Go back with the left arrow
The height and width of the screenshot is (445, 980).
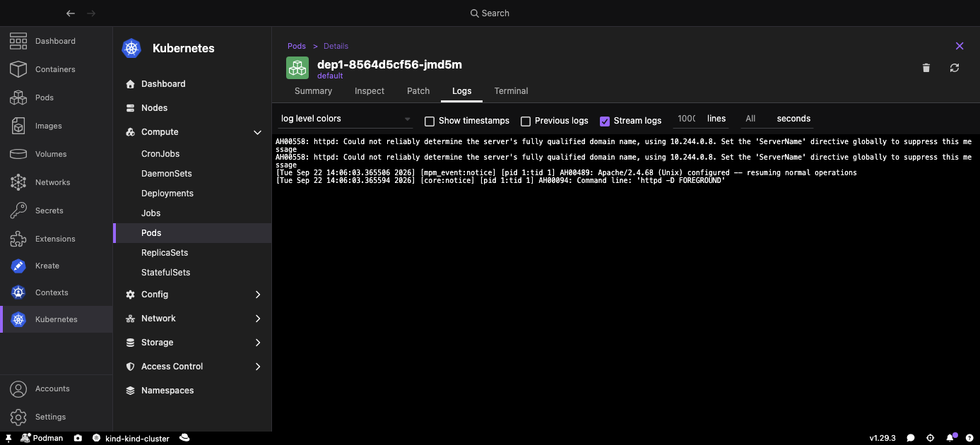tap(70, 13)
